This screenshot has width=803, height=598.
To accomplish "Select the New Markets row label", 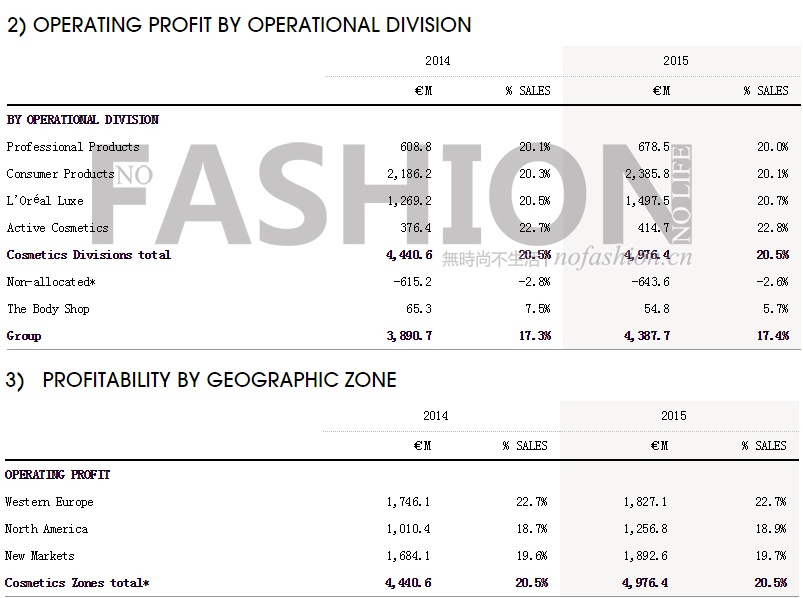I will [40, 556].
